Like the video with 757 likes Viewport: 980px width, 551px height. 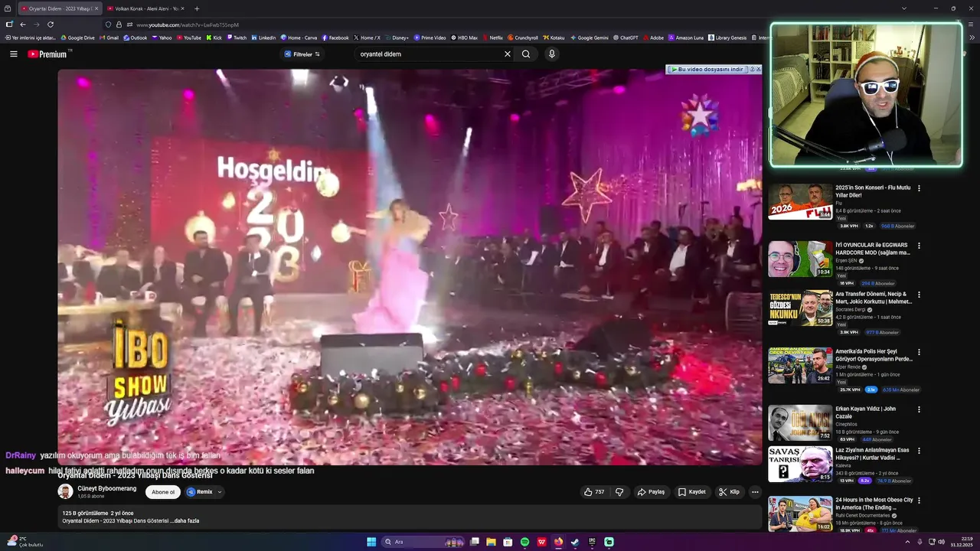(593, 492)
